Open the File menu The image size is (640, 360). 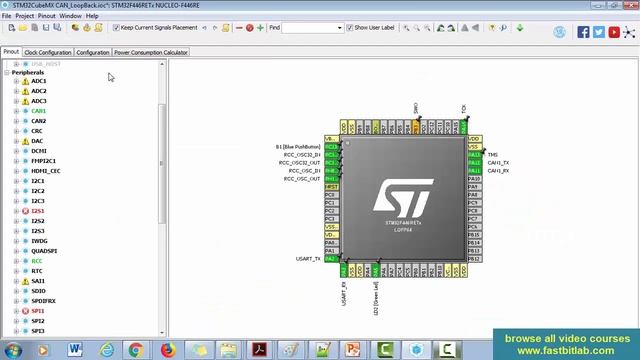7,16
